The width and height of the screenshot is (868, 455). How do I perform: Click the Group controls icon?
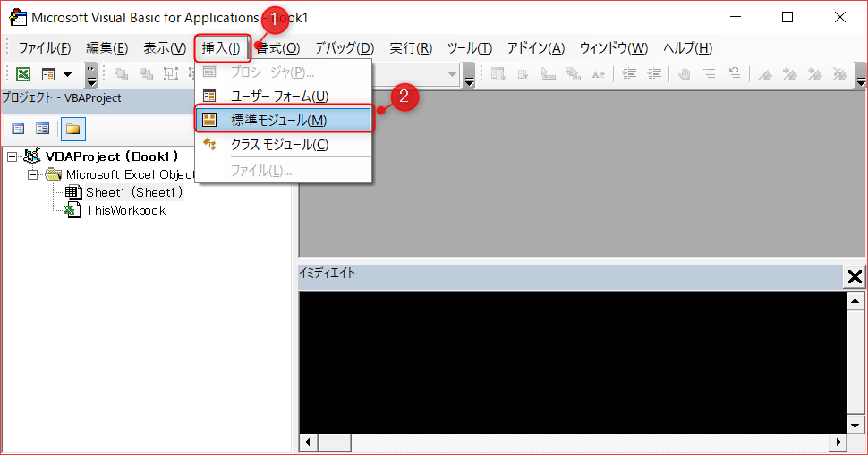point(171,74)
